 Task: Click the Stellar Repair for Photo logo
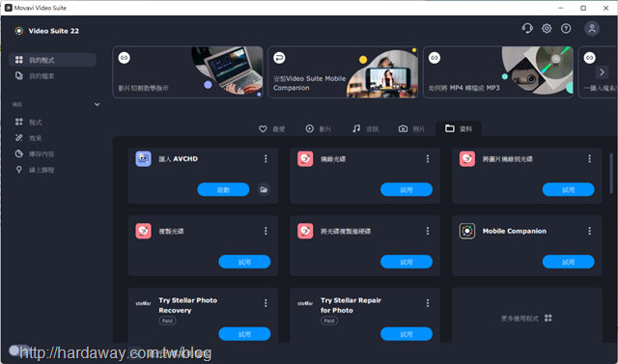[305, 303]
